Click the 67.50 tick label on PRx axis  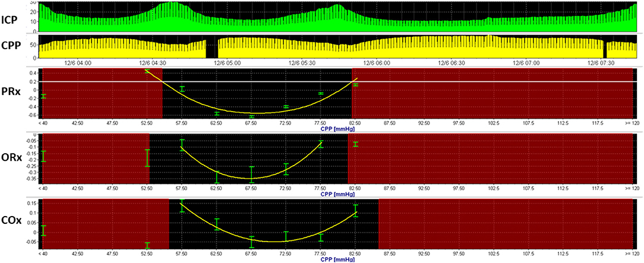pyautogui.click(x=251, y=123)
